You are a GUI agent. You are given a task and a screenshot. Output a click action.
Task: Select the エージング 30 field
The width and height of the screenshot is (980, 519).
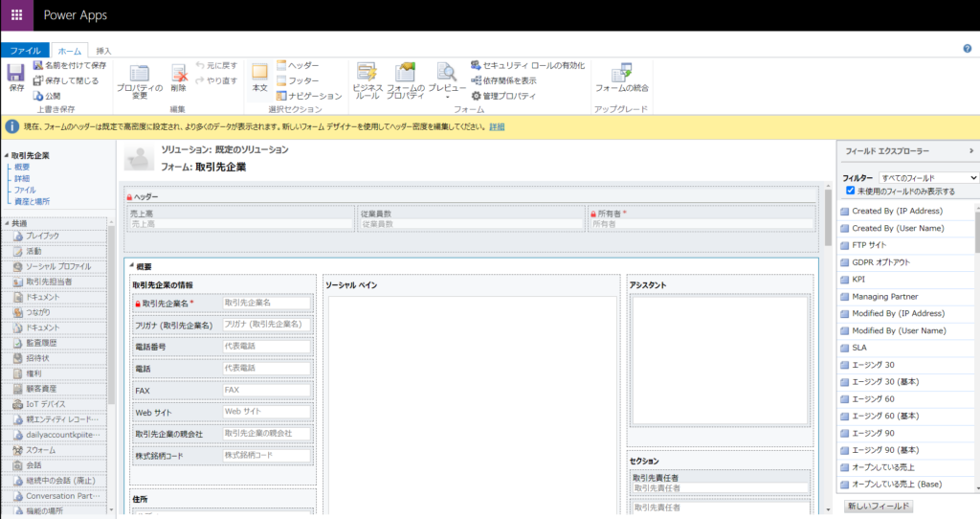coord(906,365)
